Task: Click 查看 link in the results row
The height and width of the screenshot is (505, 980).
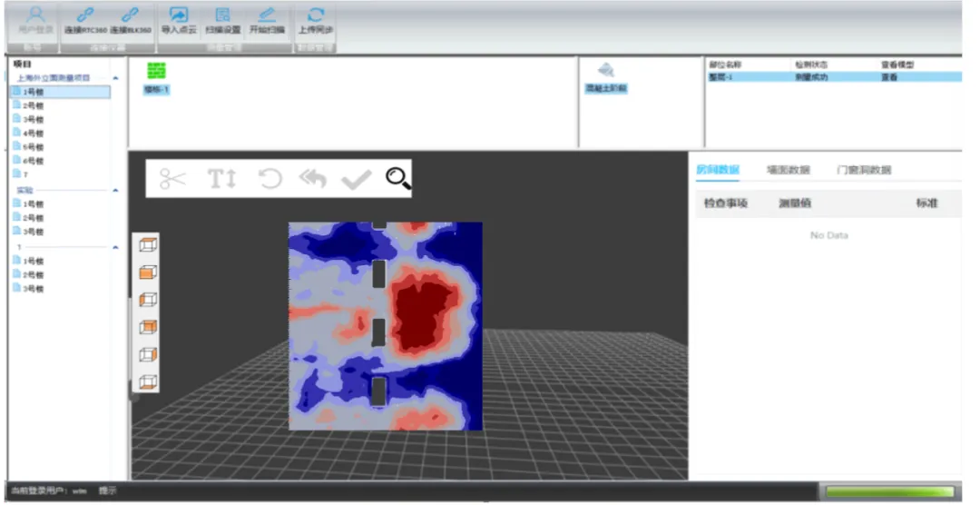Action: 889,78
